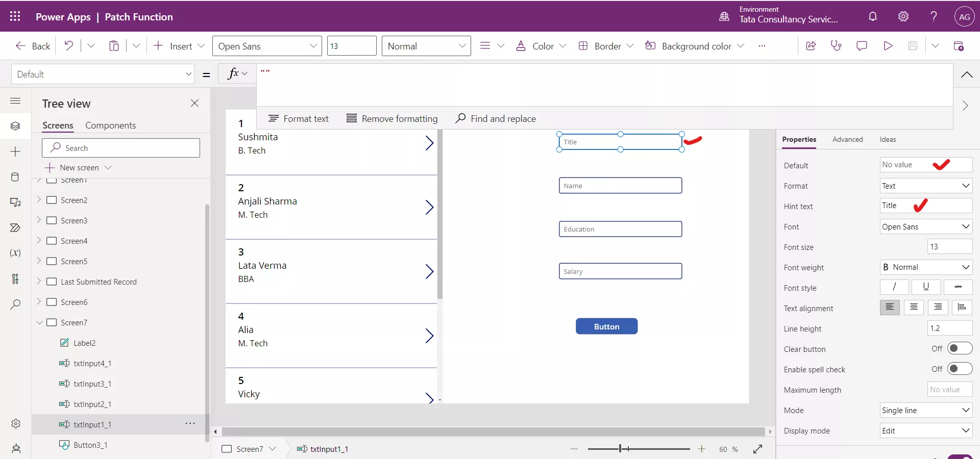Open the Variables (x) panel
The image size is (980, 459).
(15, 253)
